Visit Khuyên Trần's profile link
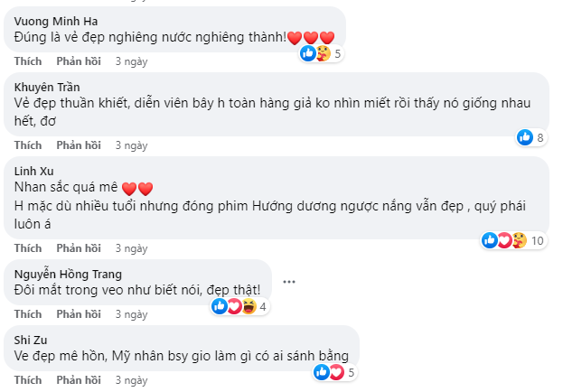The image size is (563, 392). pos(46,86)
